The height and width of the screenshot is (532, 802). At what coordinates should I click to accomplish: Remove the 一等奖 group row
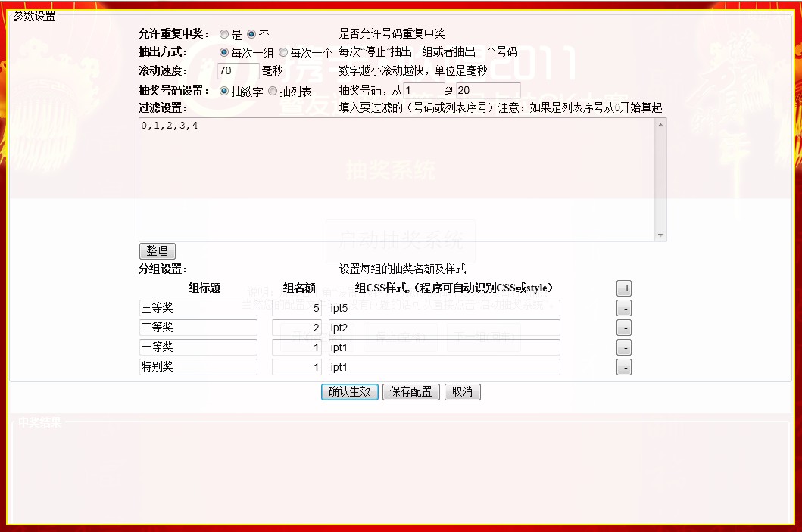(624, 348)
